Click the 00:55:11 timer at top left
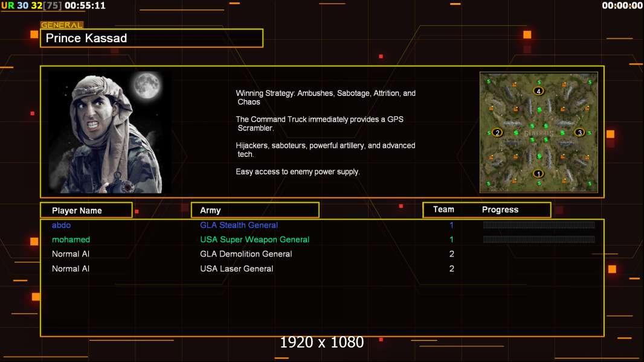 coord(85,5)
